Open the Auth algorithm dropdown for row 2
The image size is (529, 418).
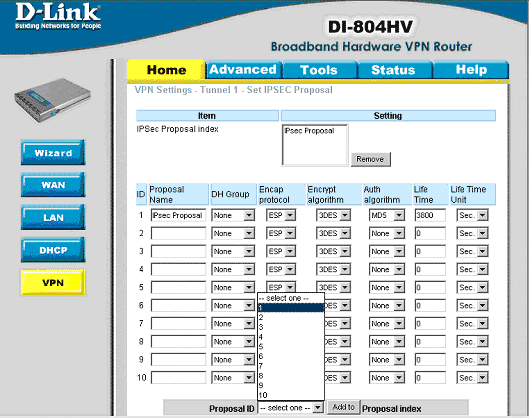tap(387, 233)
